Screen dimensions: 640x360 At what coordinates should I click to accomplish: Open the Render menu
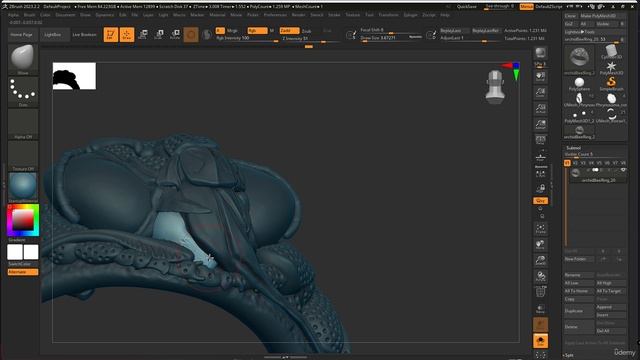click(298, 15)
